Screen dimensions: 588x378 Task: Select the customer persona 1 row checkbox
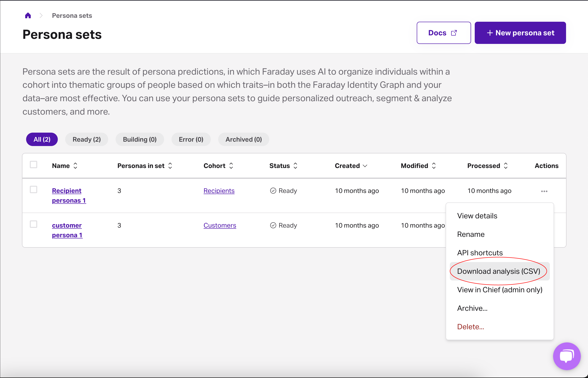pos(33,224)
